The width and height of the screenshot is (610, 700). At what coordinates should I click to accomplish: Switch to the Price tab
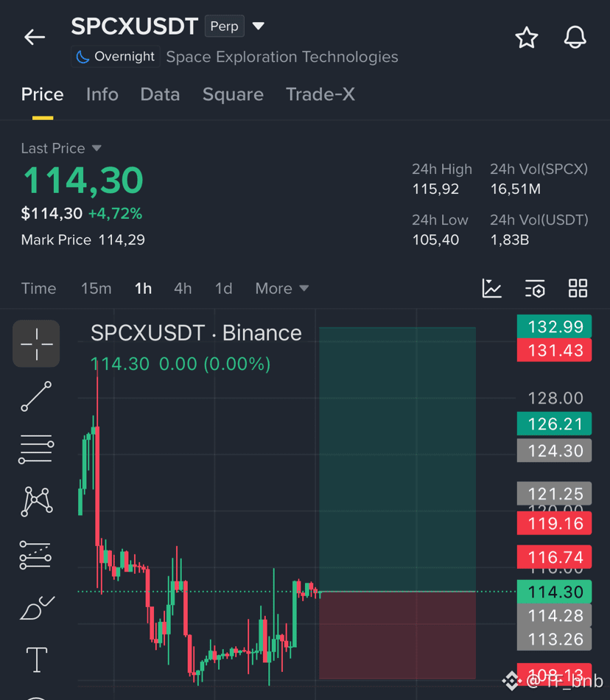coord(43,94)
